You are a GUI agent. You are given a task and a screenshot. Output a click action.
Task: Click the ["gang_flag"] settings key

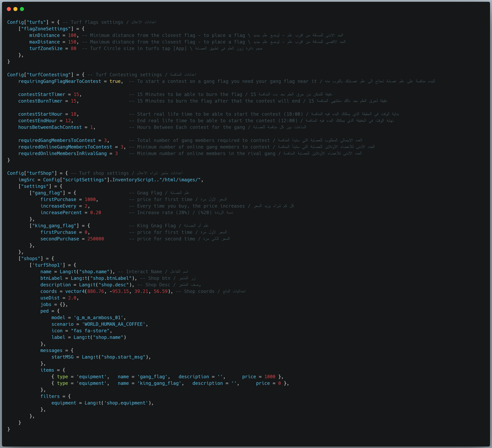(47, 193)
